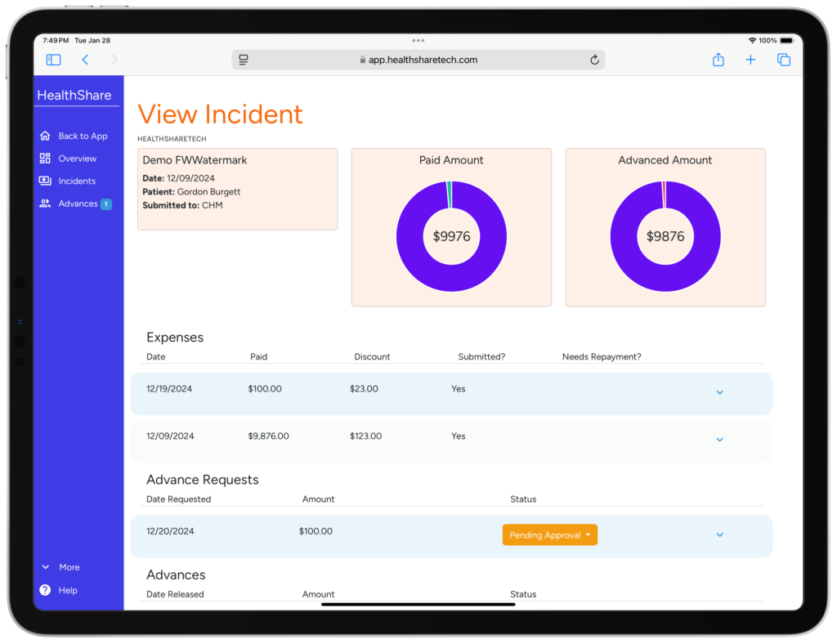
Task: Open the Overview dashboard icon
Action: tap(45, 159)
